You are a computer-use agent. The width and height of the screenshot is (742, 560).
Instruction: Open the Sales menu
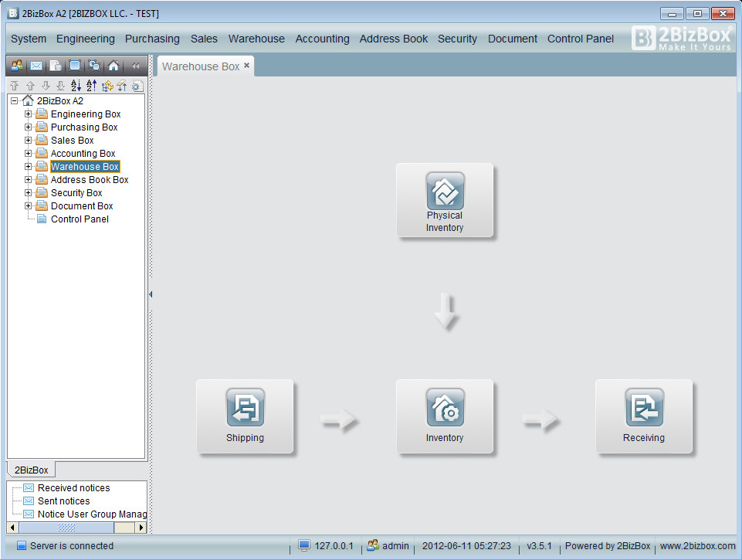(x=204, y=39)
